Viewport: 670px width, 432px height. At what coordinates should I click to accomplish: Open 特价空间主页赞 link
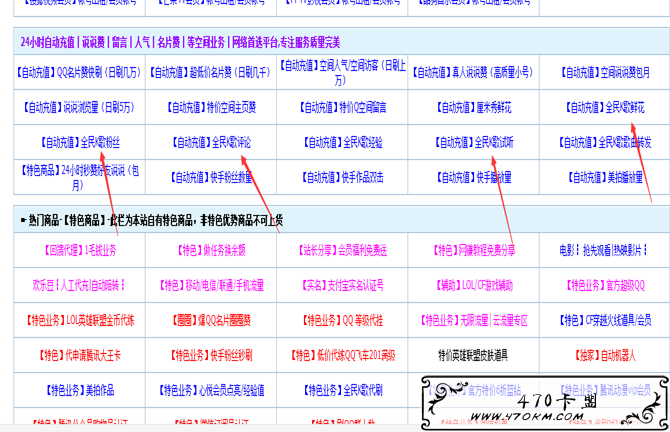[211, 107]
